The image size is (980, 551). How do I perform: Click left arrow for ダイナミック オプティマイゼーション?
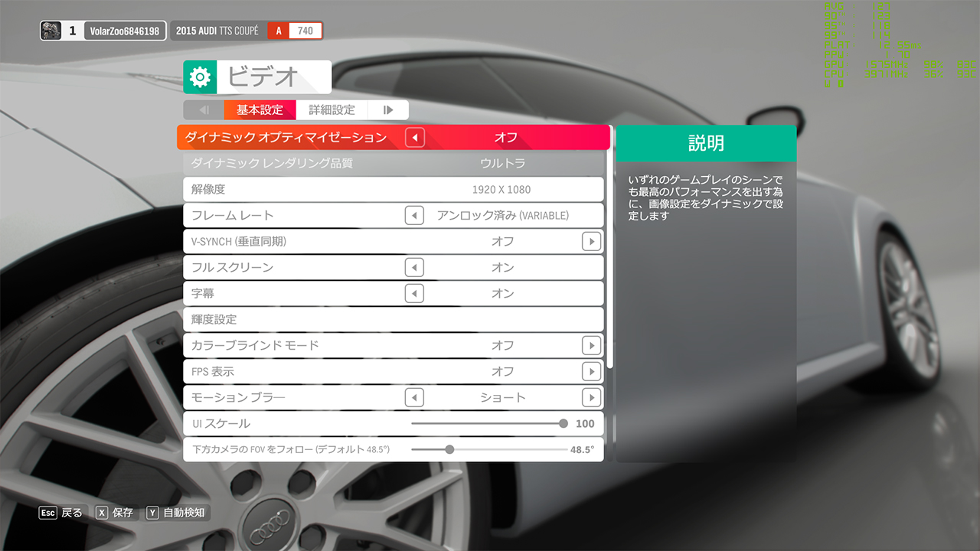414,138
